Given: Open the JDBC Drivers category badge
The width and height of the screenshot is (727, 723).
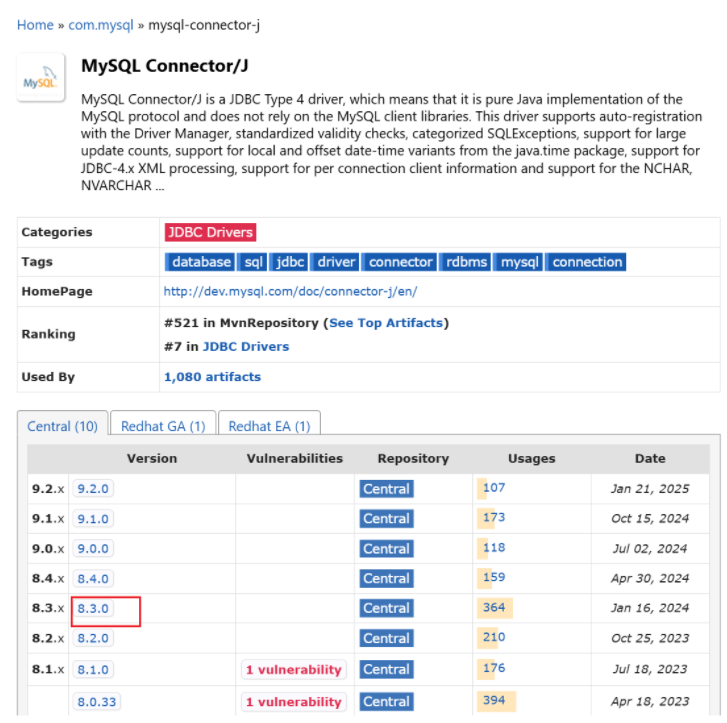Looking at the screenshot, I should (210, 232).
